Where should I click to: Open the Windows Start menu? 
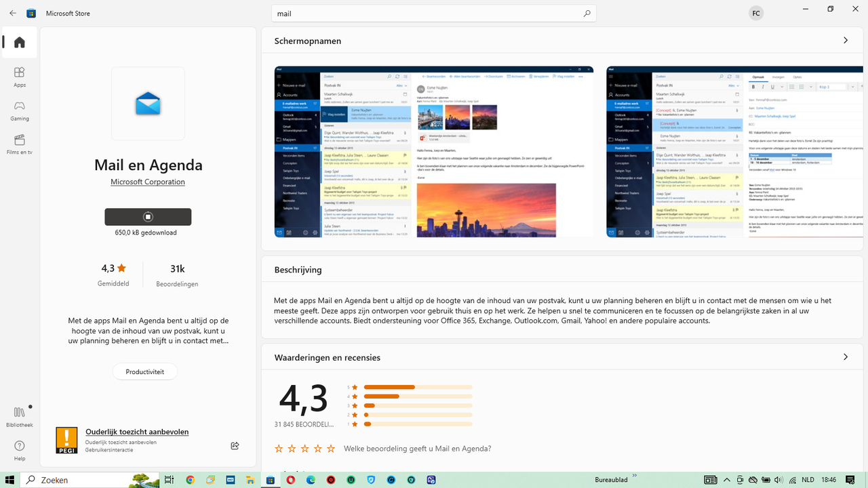tap(9, 480)
